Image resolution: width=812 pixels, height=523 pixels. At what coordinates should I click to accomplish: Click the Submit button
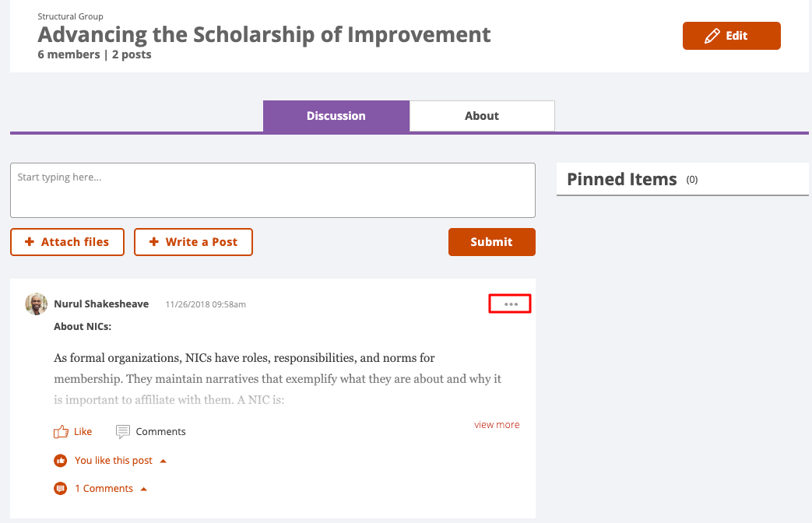pos(492,242)
